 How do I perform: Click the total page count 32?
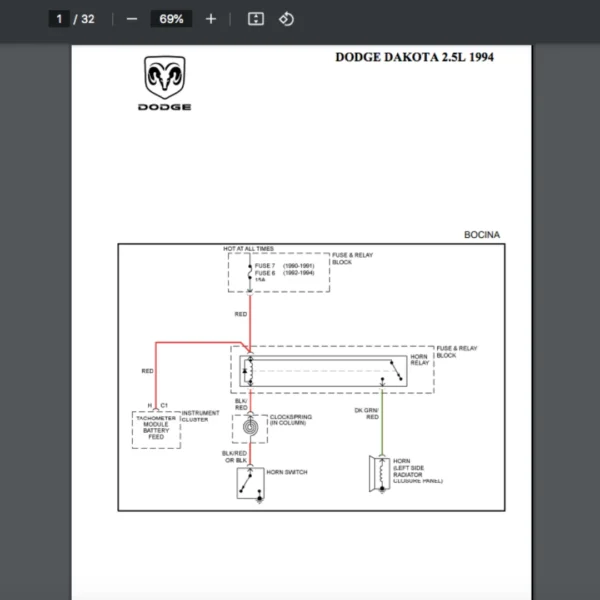(88, 19)
